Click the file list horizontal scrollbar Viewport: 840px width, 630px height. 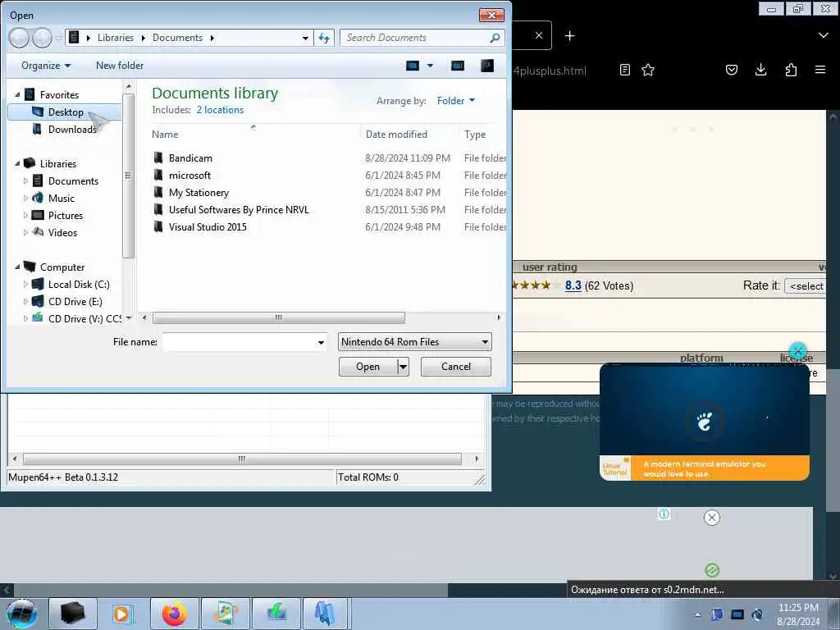click(279, 317)
